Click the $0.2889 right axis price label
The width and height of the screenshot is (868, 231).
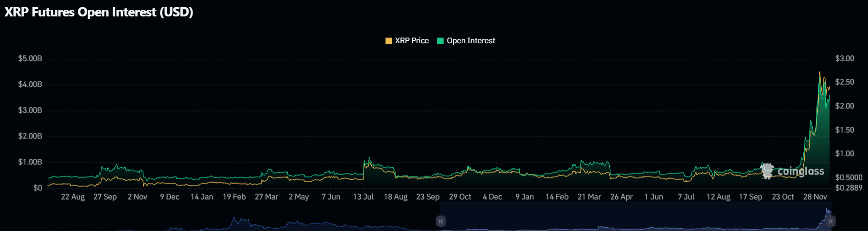coord(848,188)
